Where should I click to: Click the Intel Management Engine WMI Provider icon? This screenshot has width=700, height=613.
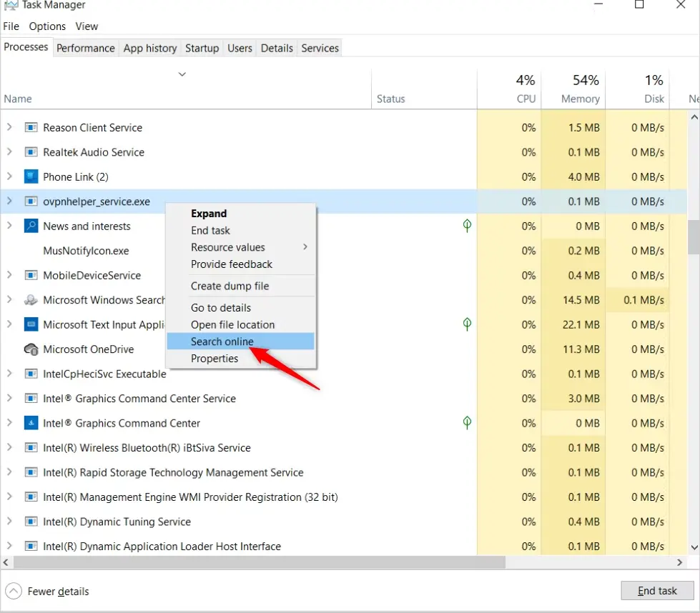31,497
